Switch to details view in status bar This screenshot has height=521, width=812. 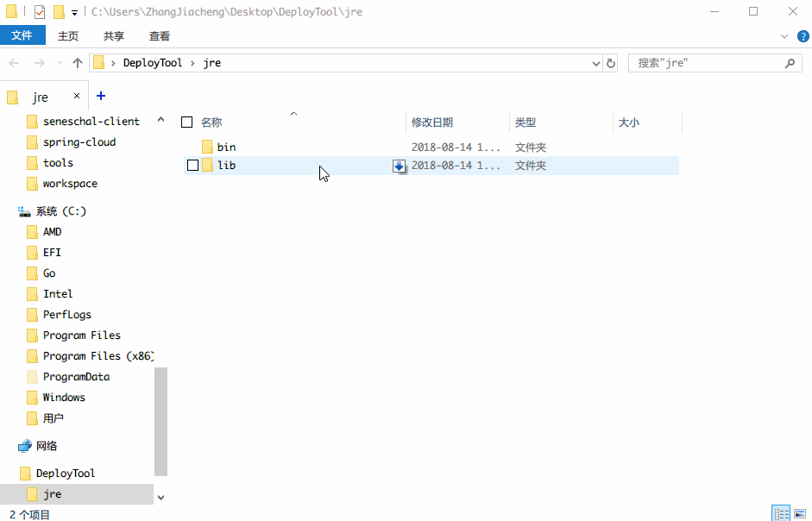782,514
